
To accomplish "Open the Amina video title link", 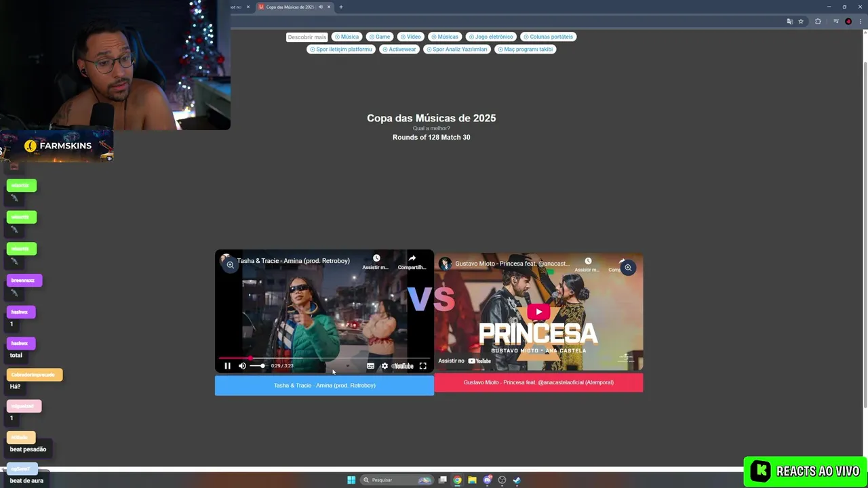I will click(293, 261).
